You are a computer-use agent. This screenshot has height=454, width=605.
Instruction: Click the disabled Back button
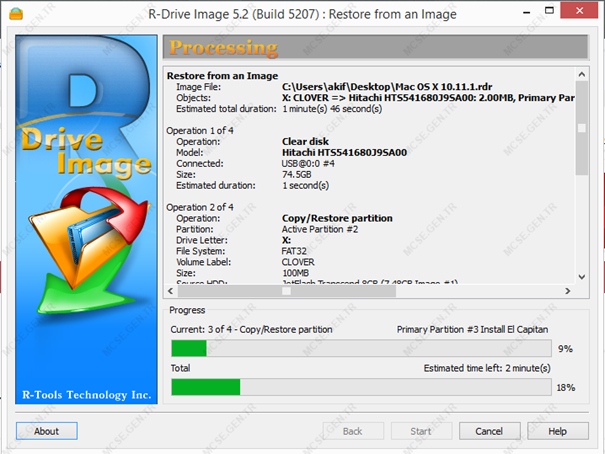click(x=353, y=431)
